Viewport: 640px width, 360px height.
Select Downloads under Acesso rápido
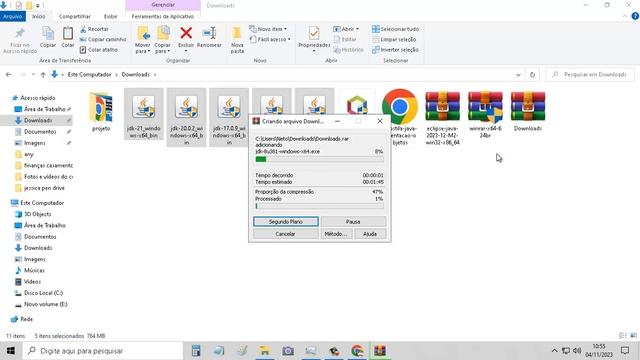[38, 120]
